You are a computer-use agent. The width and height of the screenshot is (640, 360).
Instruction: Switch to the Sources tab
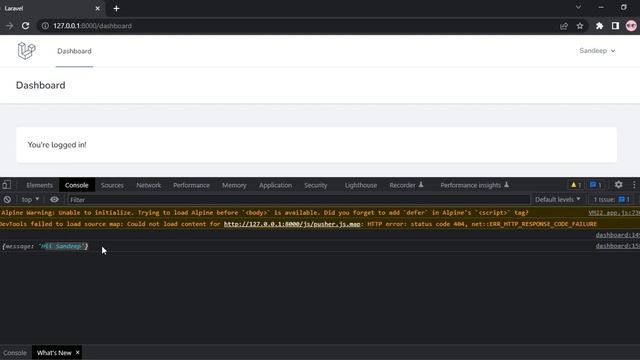pos(112,185)
